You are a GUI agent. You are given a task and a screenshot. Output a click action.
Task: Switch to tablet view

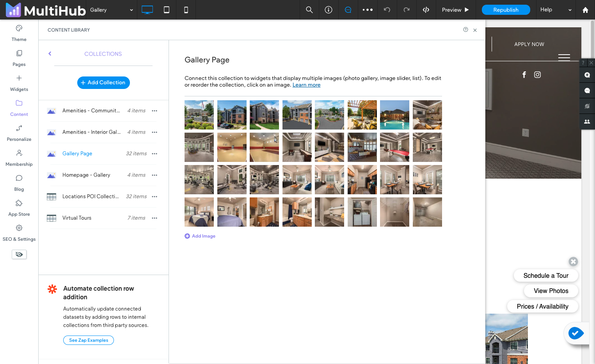click(167, 10)
